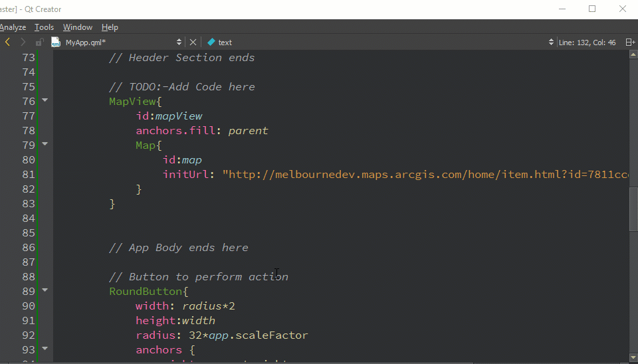This screenshot has height=364, width=638.
Task: Close the MyApp.qml document
Action: click(193, 43)
